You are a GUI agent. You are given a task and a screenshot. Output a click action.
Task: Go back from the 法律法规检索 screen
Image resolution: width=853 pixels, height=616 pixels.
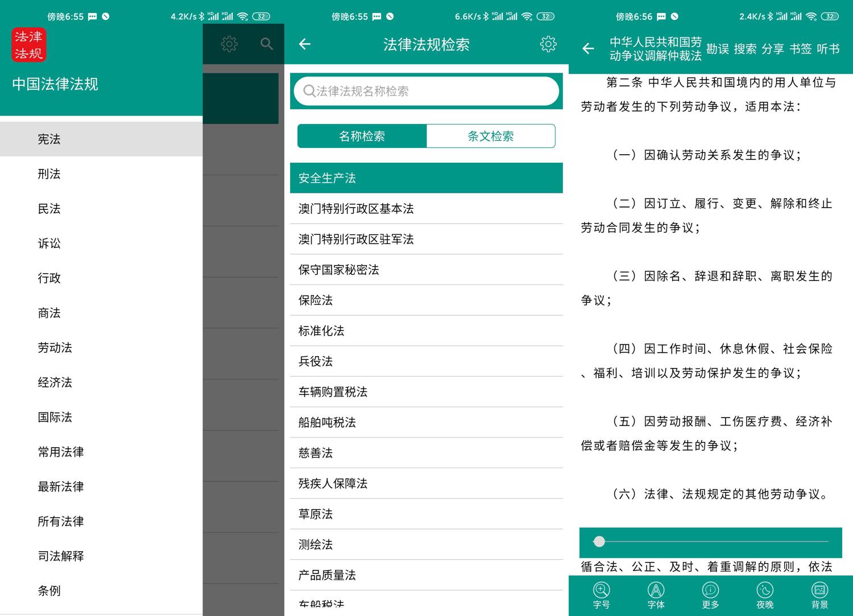tap(305, 44)
